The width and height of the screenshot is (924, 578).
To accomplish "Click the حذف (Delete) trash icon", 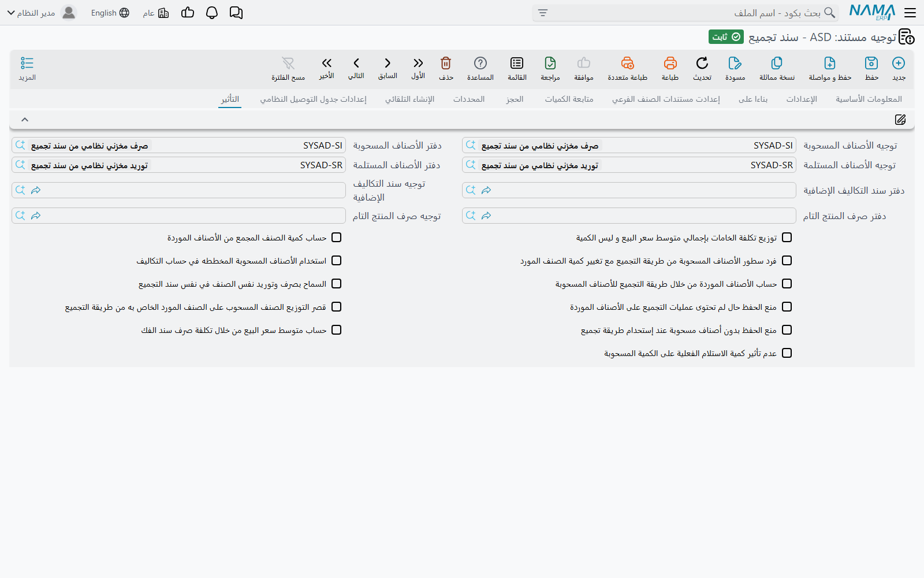I will (x=446, y=63).
